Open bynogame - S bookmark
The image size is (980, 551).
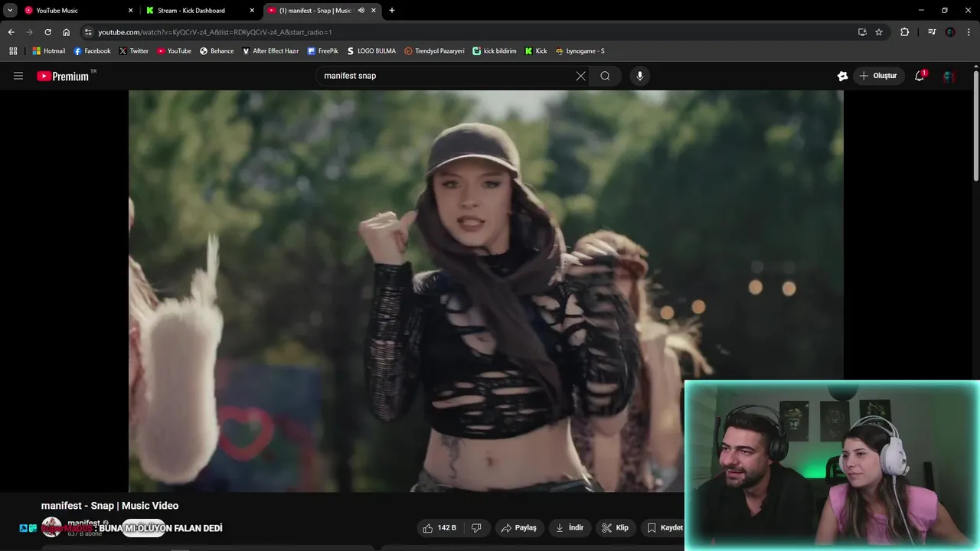coord(580,51)
